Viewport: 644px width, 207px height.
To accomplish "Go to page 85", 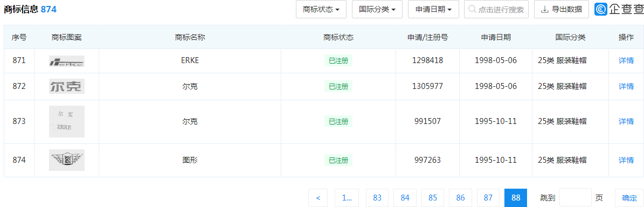I will (433, 198).
